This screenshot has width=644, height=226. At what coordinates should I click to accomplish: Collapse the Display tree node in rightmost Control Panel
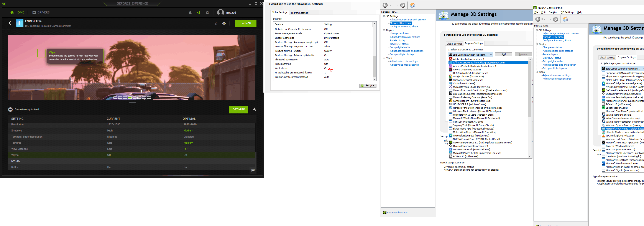537,44
